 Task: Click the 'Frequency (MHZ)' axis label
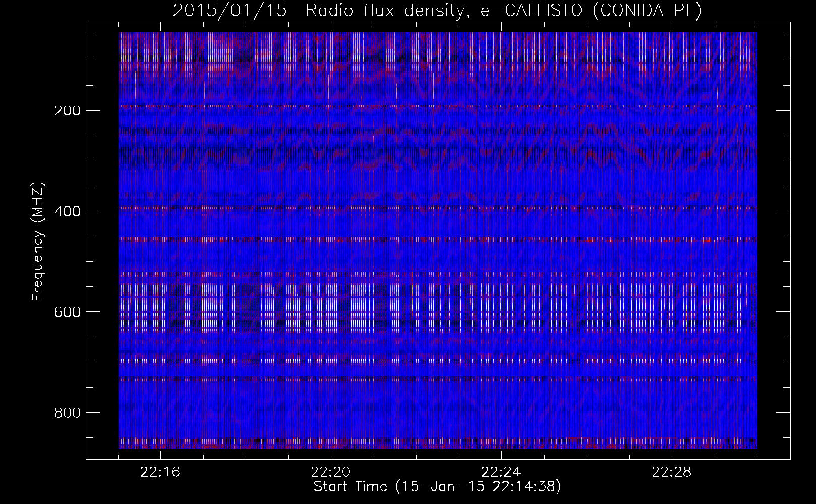[x=38, y=242]
